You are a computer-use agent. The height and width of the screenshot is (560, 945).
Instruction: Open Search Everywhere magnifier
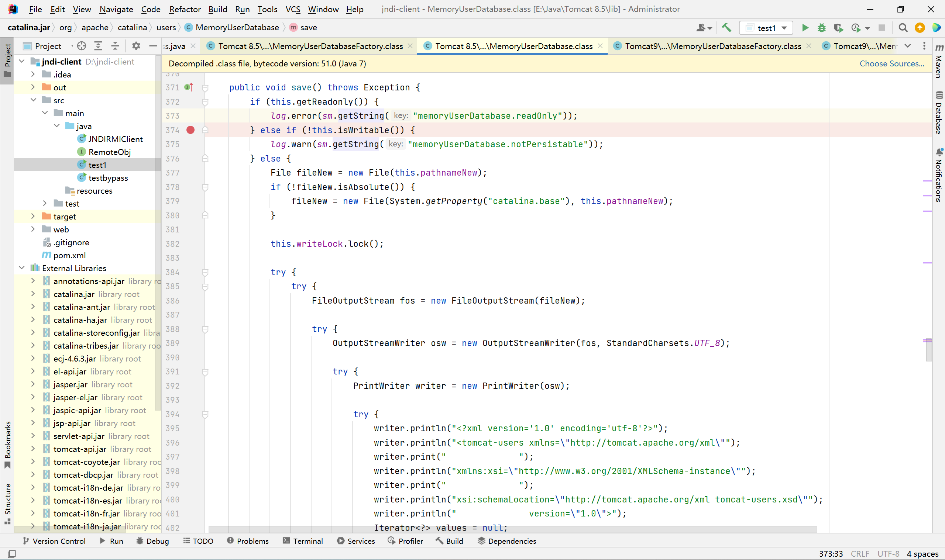pyautogui.click(x=903, y=28)
